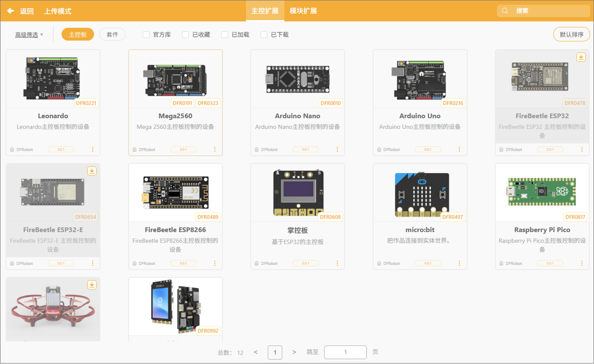This screenshot has height=364, width=594.
Task: Click the page jump number field
Action: (345, 352)
